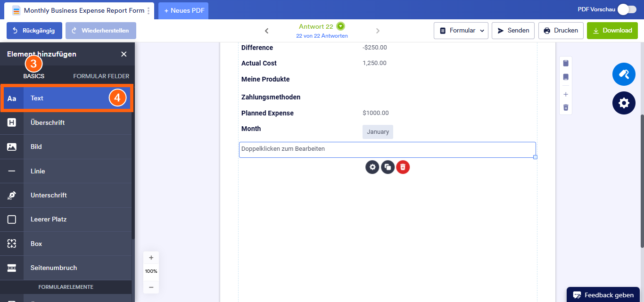Select the Planned Expense label

coord(267,113)
